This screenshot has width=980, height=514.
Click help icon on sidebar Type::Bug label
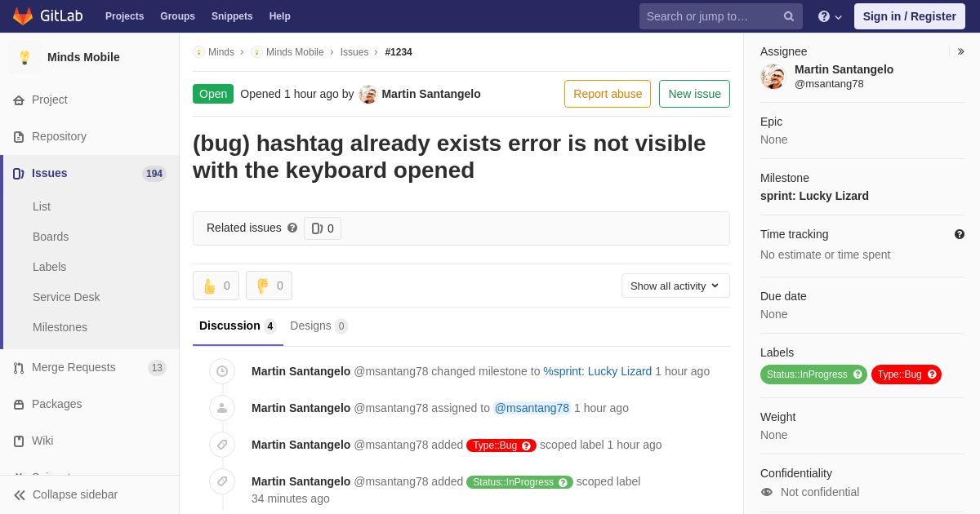932,374
